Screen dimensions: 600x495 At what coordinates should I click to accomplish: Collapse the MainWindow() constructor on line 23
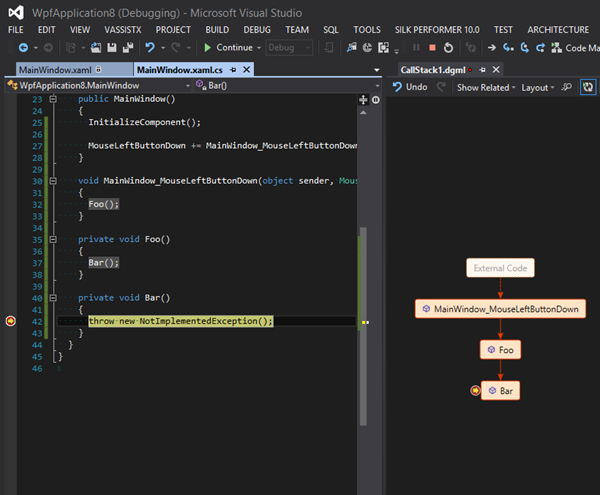tap(53, 99)
